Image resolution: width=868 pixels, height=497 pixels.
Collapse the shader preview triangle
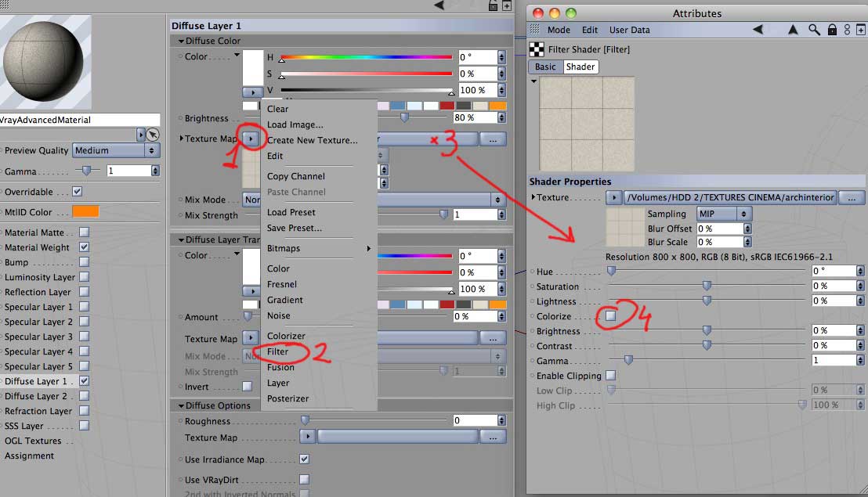tap(533, 81)
